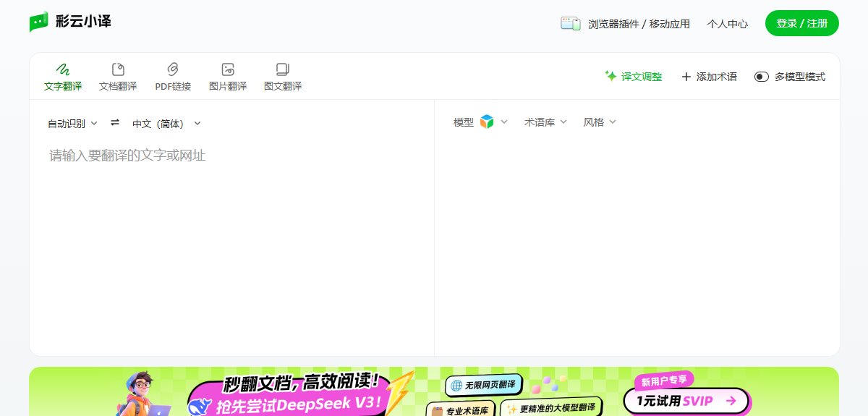Open the 风格 style dropdown

tap(600, 122)
